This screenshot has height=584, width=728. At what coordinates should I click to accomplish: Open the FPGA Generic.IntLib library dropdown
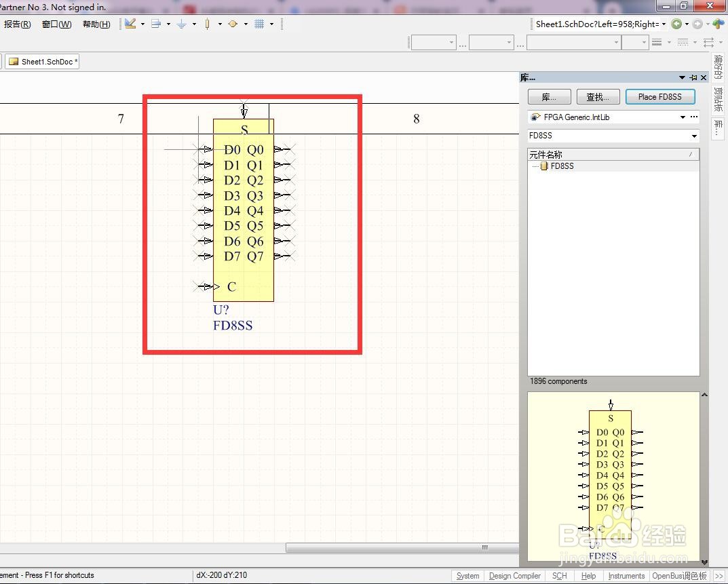[683, 117]
